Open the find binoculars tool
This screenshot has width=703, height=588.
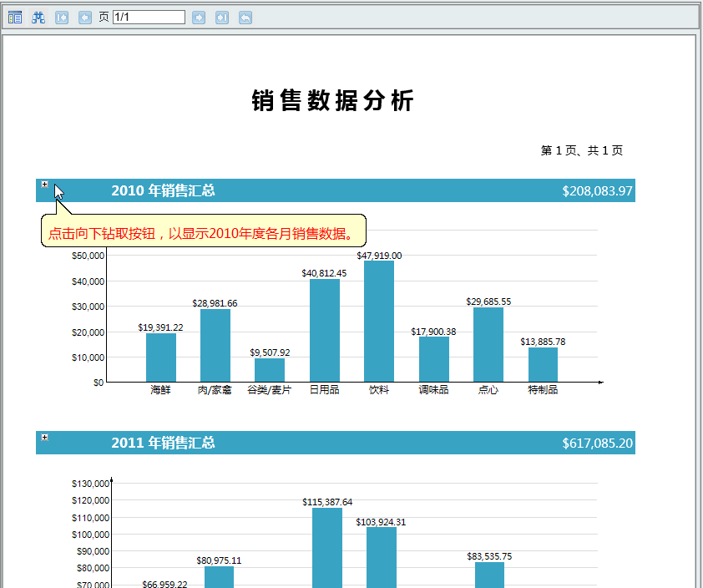tap(38, 18)
